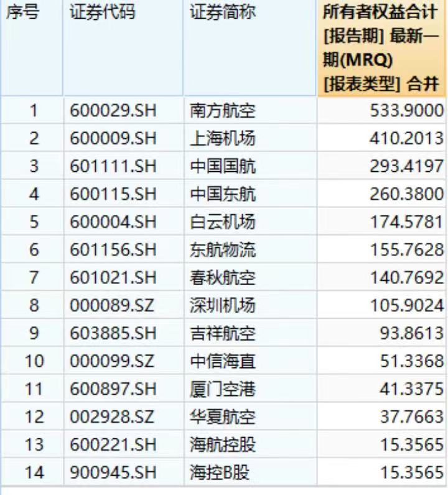Select stock code 600029.SH

pos(113,111)
